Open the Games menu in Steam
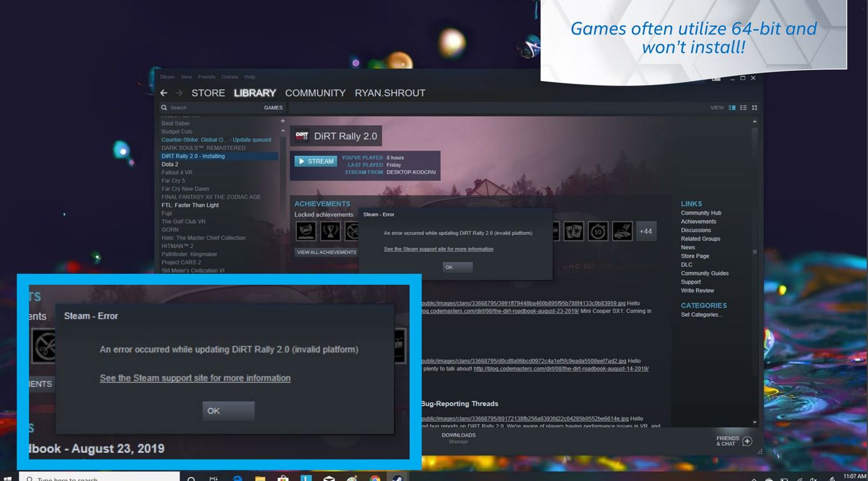Image resolution: width=868 pixels, height=481 pixels. (x=230, y=77)
